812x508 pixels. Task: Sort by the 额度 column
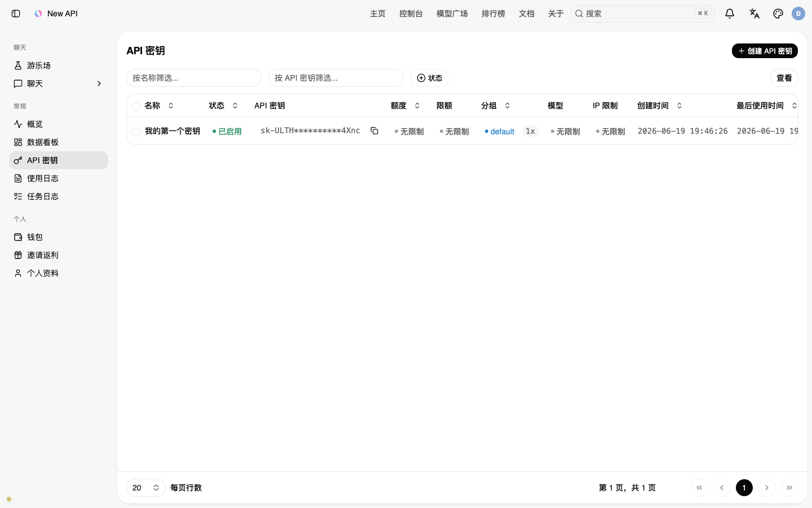click(x=405, y=106)
